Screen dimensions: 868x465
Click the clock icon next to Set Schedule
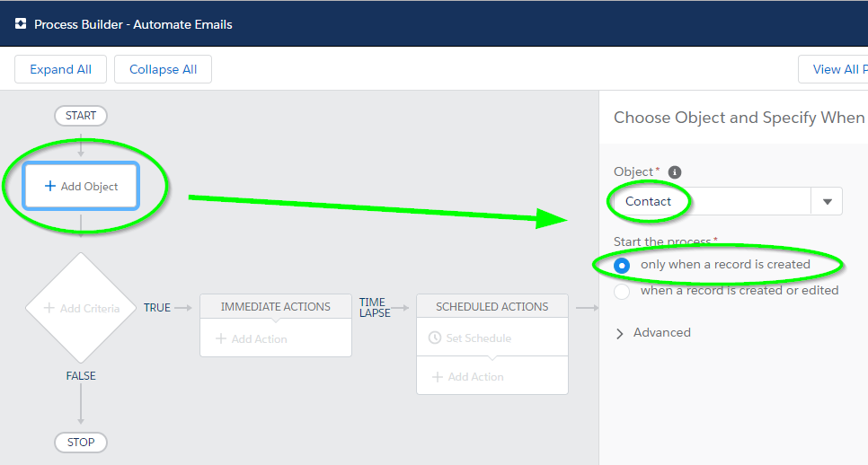point(435,338)
